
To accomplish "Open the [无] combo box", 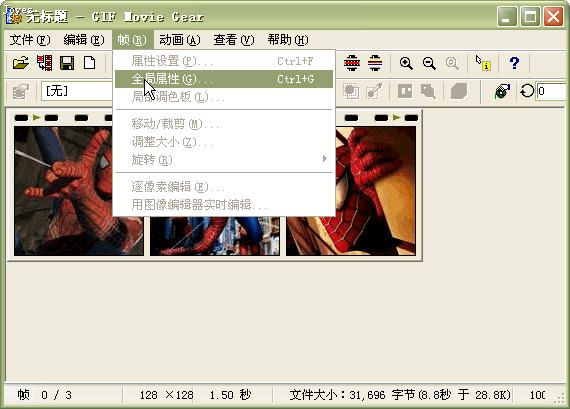I will tap(77, 91).
